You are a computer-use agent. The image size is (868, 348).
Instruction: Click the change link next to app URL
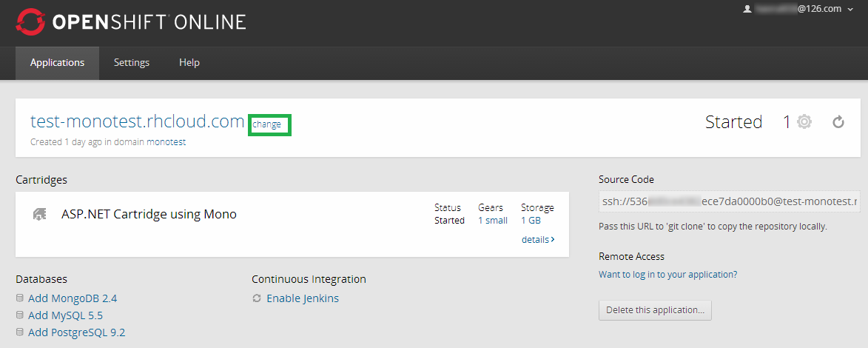coord(267,124)
